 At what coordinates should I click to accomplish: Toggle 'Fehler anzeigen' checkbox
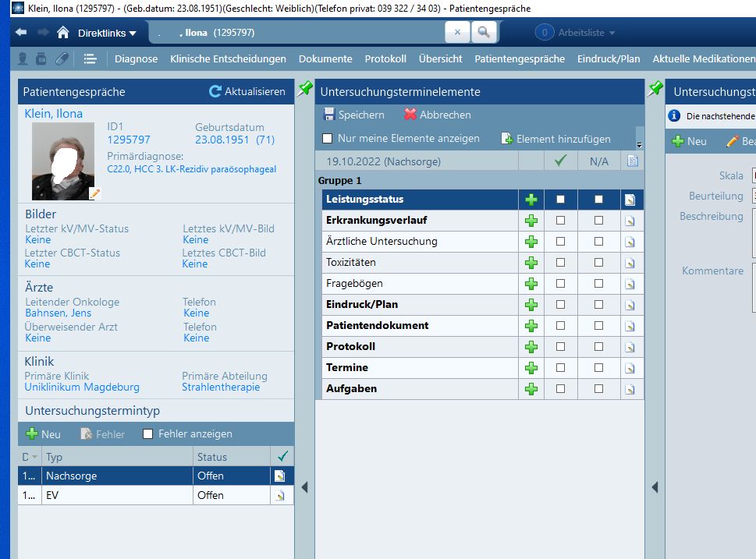click(x=148, y=434)
